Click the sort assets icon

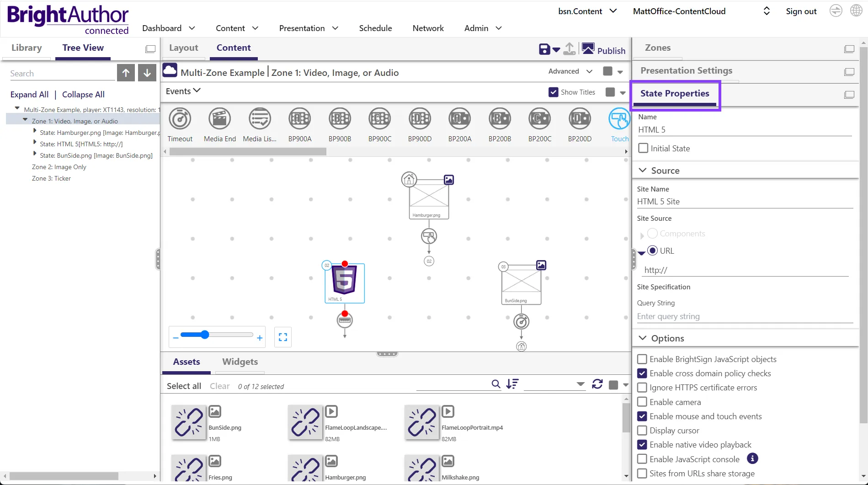coord(512,384)
